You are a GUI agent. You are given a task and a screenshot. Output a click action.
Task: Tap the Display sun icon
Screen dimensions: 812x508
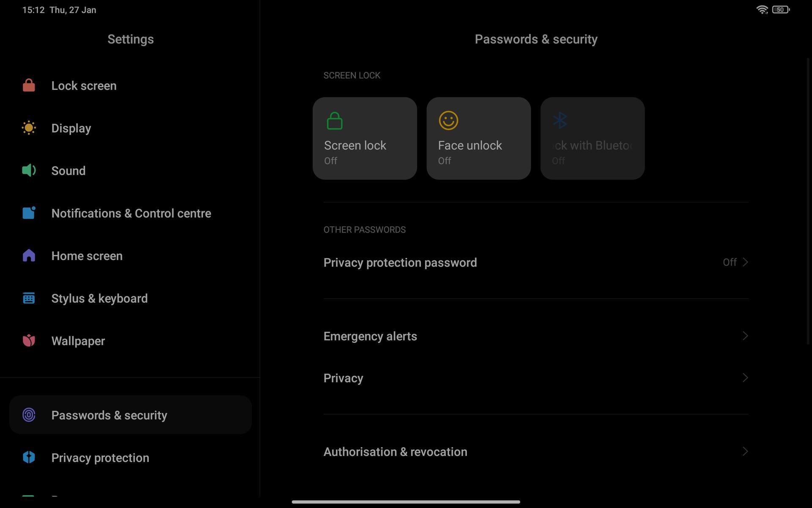click(x=29, y=128)
